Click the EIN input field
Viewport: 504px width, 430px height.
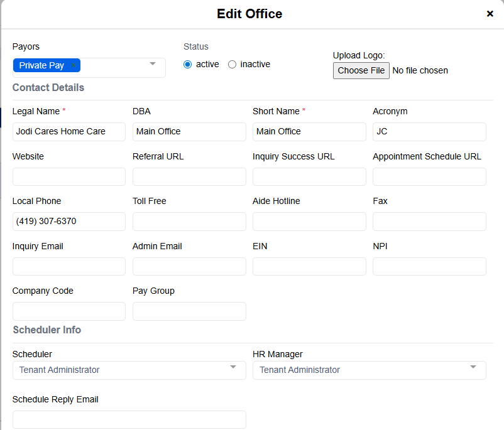point(309,267)
